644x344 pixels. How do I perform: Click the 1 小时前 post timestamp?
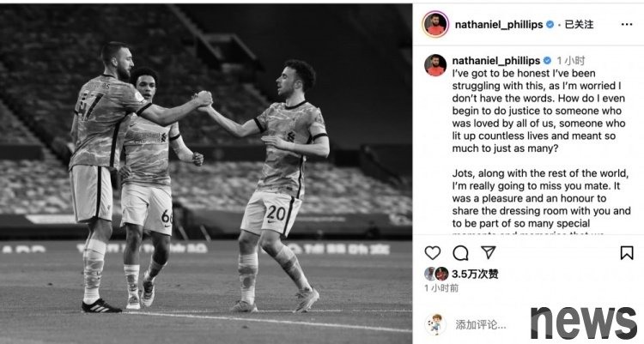(x=441, y=288)
